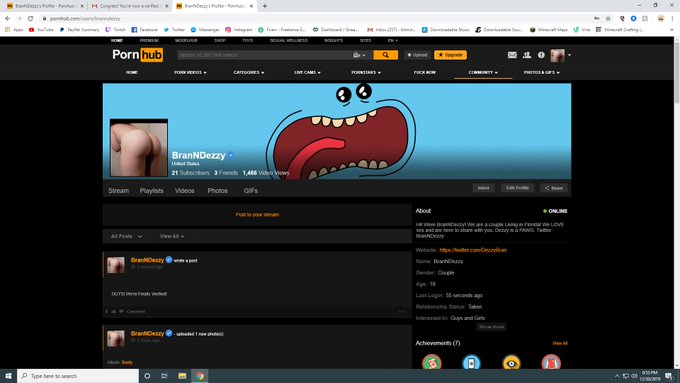
Task: Open the Twitter website link in About
Action: pos(473,250)
